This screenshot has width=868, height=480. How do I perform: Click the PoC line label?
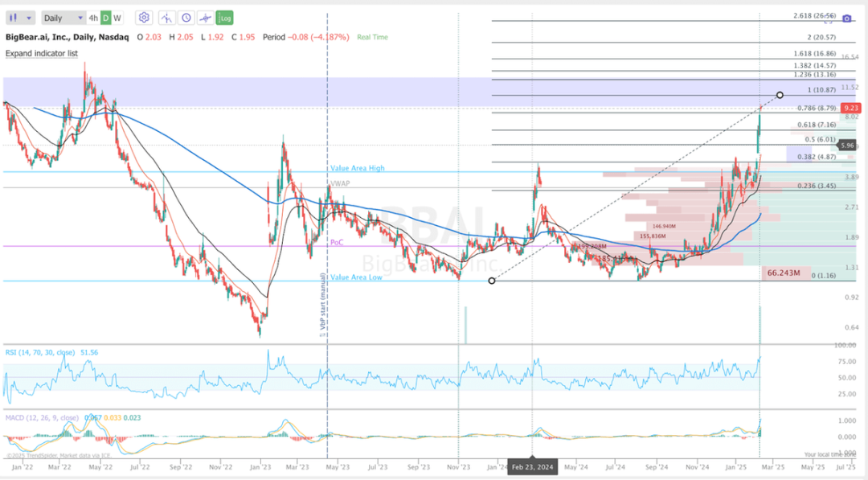337,243
